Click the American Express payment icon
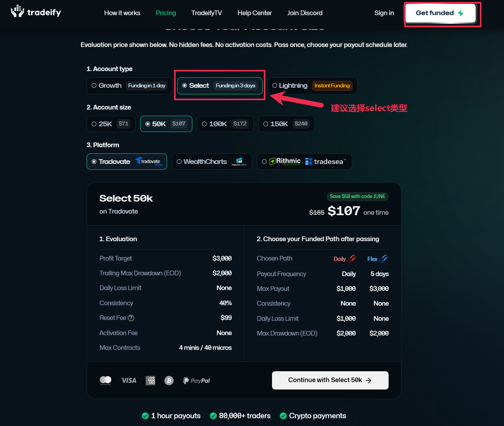This screenshot has height=426, width=504. click(x=150, y=381)
